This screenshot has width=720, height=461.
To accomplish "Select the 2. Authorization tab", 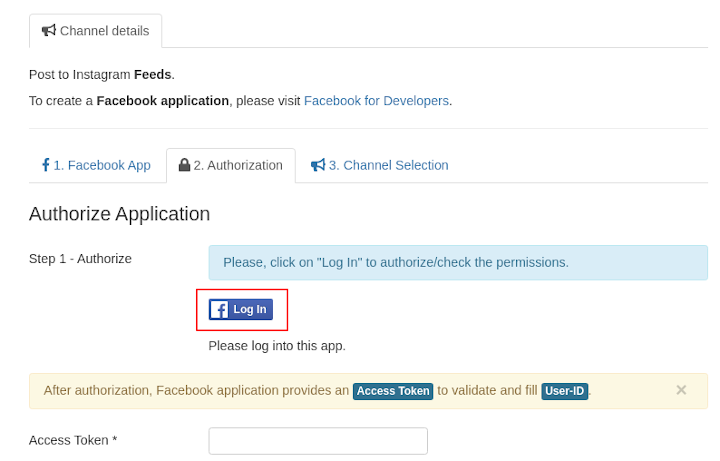I will click(x=231, y=165).
